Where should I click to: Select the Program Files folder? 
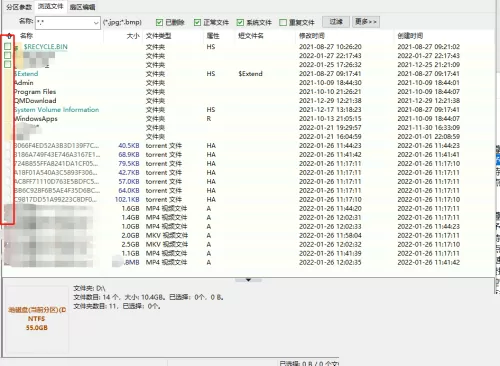(x=35, y=92)
